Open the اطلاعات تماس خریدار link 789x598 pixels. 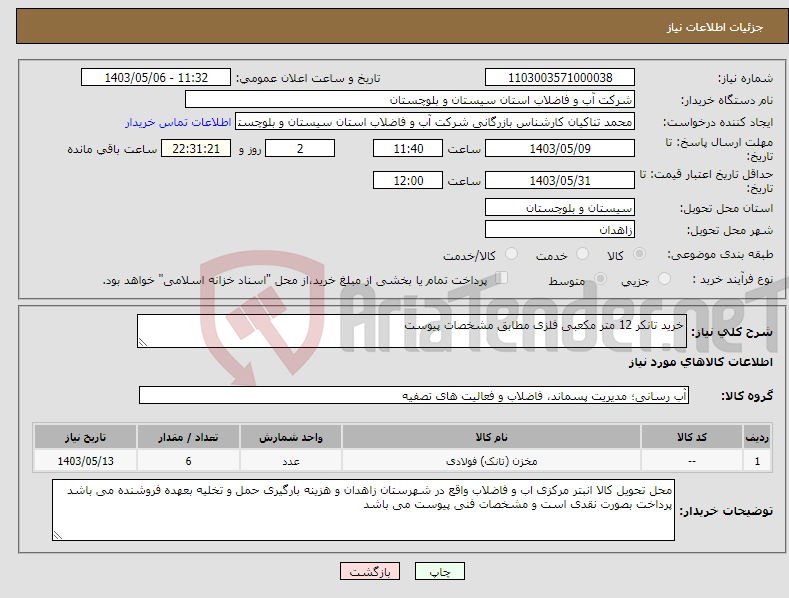click(x=178, y=122)
